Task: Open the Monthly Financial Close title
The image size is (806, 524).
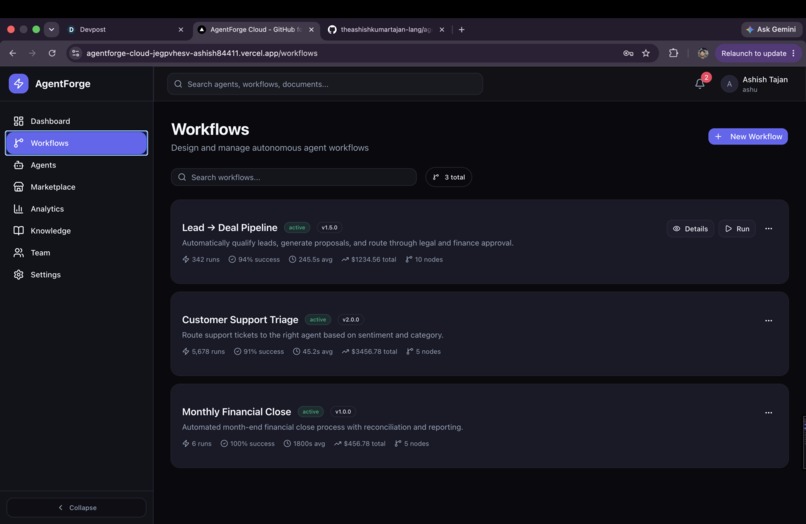Action: pyautogui.click(x=236, y=411)
